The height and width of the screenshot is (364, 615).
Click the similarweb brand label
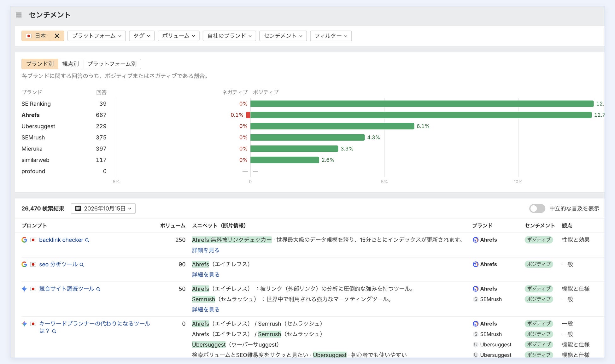[x=35, y=160]
